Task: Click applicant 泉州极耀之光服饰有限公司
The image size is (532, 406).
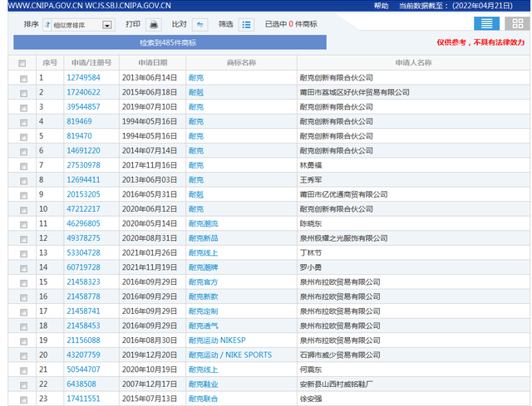Action: 343,238
